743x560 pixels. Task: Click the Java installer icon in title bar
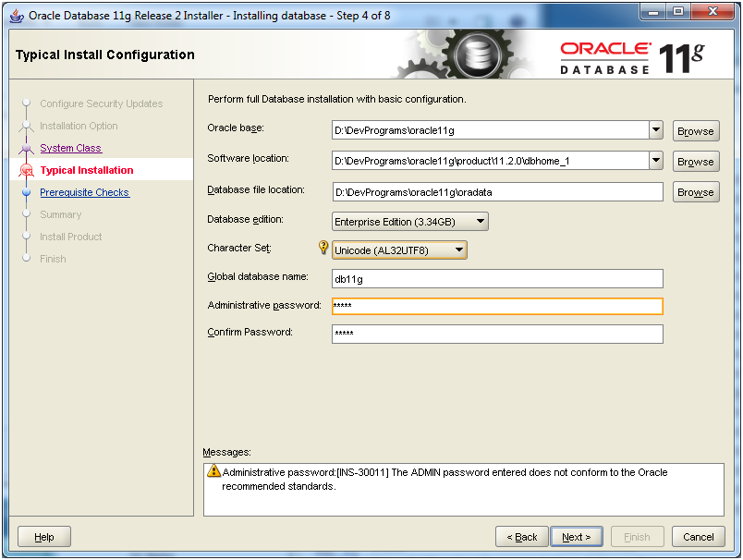tap(17, 16)
